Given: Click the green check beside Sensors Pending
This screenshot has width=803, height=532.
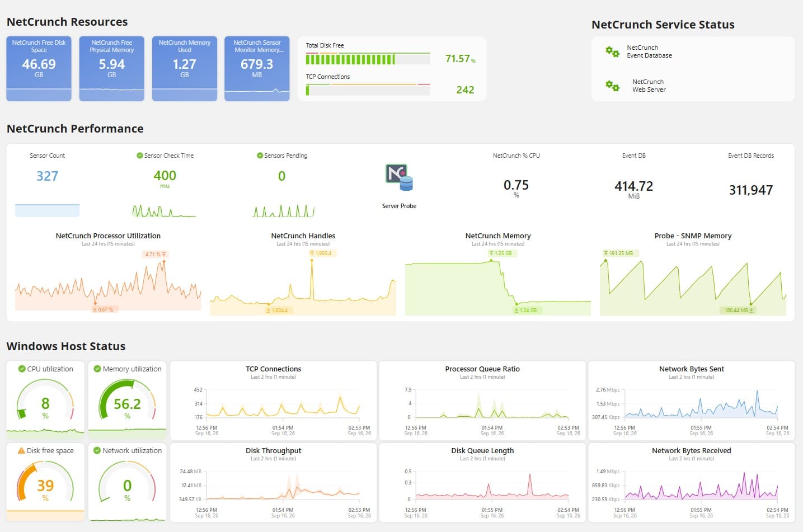Looking at the screenshot, I should point(260,156).
